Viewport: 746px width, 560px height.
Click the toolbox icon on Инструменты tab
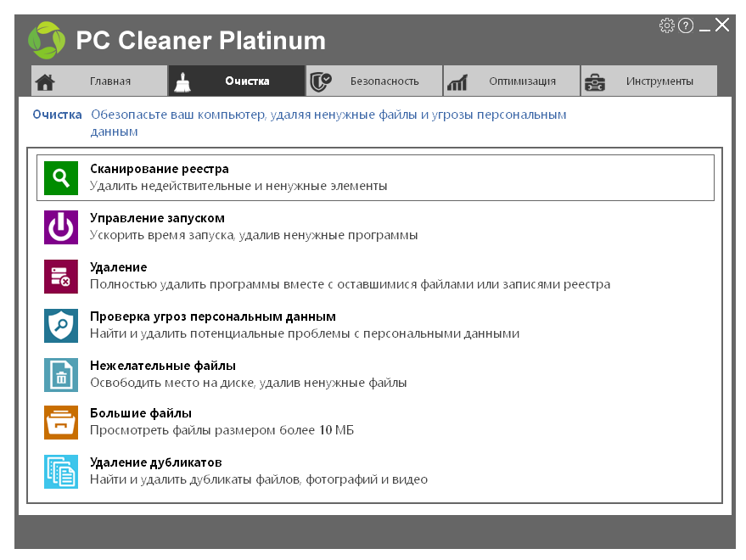pos(595,82)
